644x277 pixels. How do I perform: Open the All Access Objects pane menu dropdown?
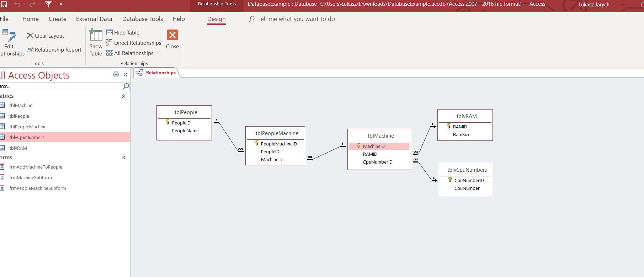click(116, 74)
